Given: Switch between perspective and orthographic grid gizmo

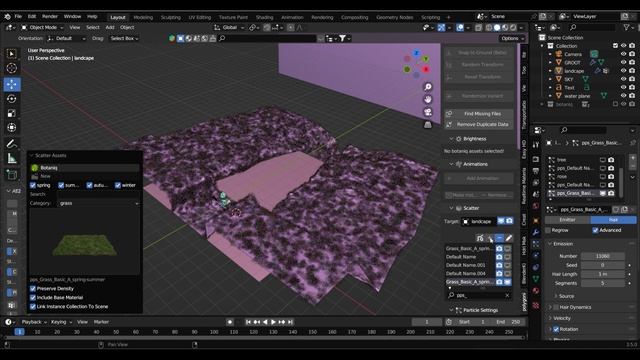Looking at the screenshot, I should click(427, 124).
